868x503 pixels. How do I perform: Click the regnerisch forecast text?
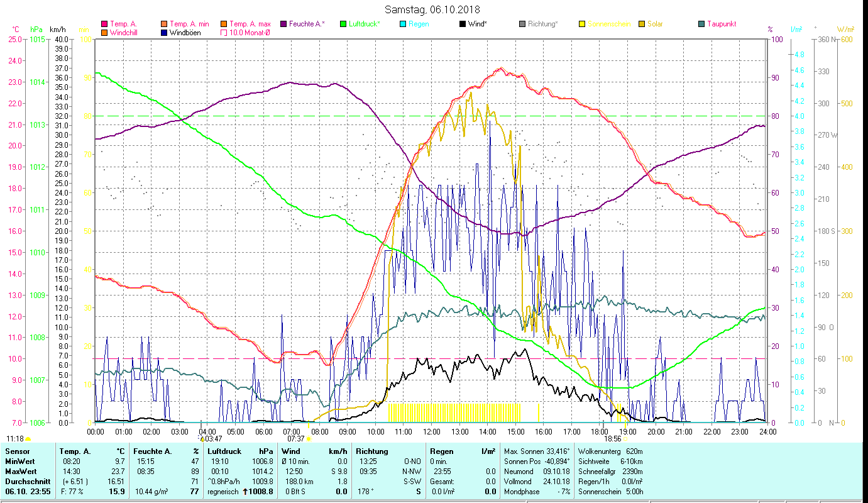(223, 492)
